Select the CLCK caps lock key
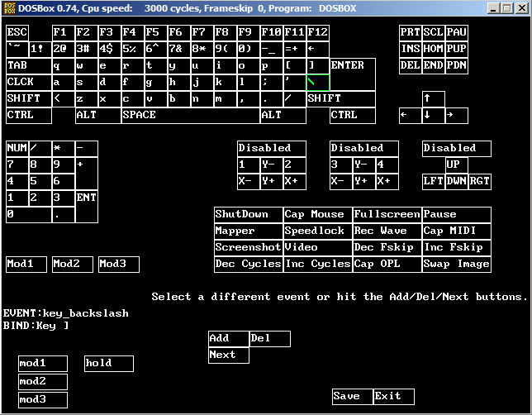532x415 pixels. coord(29,82)
